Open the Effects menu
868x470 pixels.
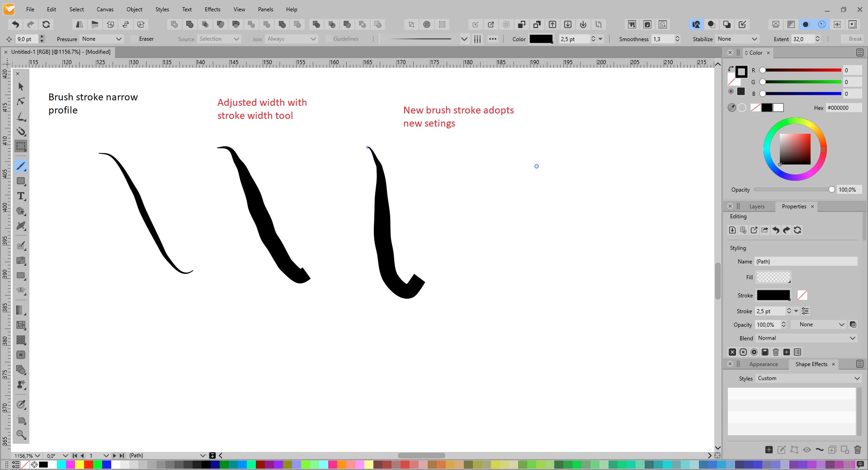[212, 9]
